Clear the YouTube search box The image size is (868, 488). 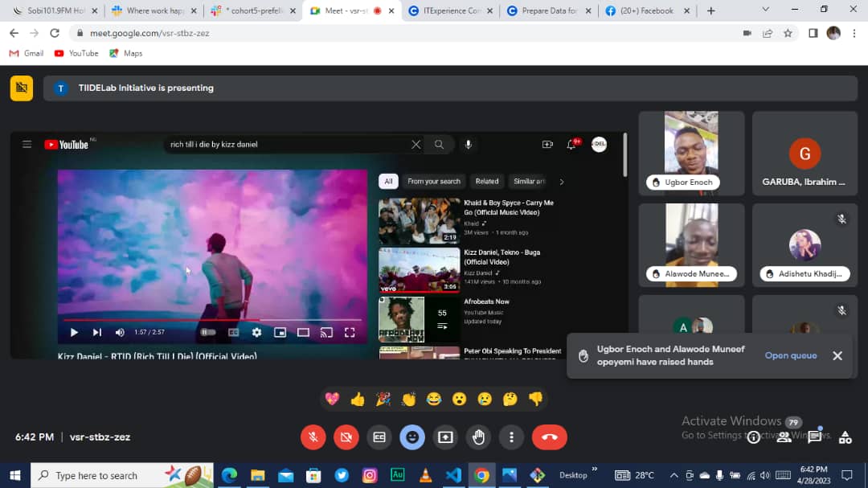[416, 145]
